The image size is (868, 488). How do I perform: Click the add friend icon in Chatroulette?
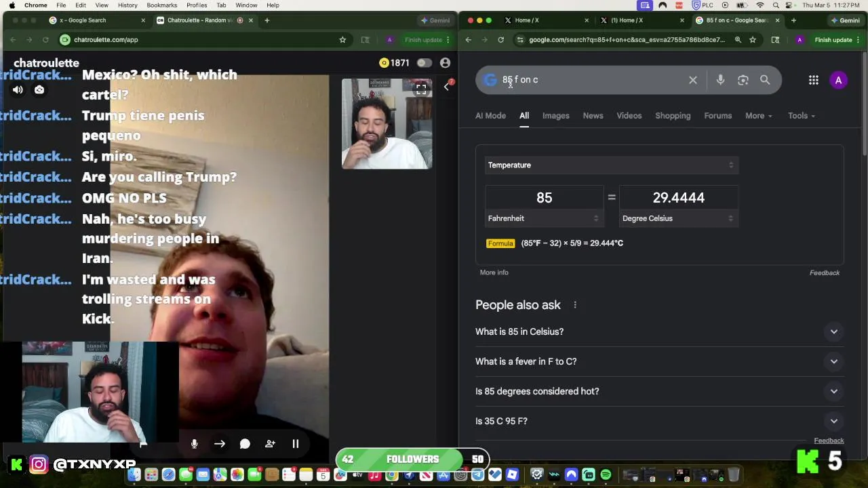click(x=270, y=444)
